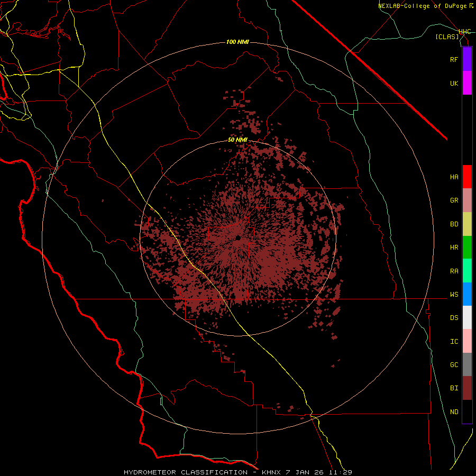The height and width of the screenshot is (476, 476).
Task: Click the HR green legend swatch
Action: point(467,248)
